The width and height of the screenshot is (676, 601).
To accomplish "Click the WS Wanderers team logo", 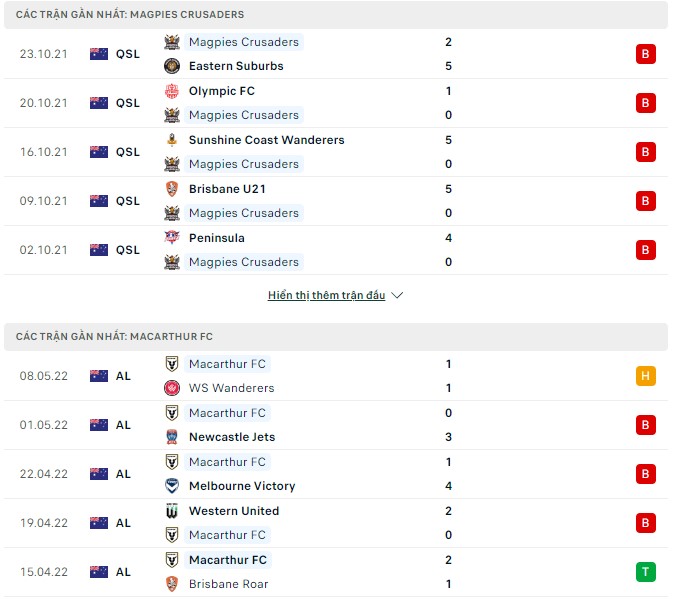I will tap(172, 388).
